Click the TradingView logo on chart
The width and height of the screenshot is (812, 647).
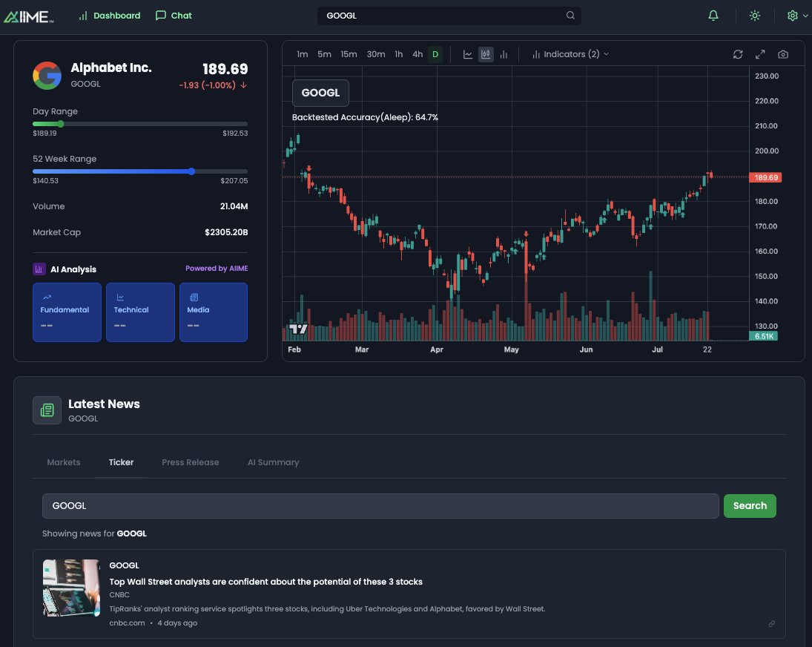pos(298,329)
